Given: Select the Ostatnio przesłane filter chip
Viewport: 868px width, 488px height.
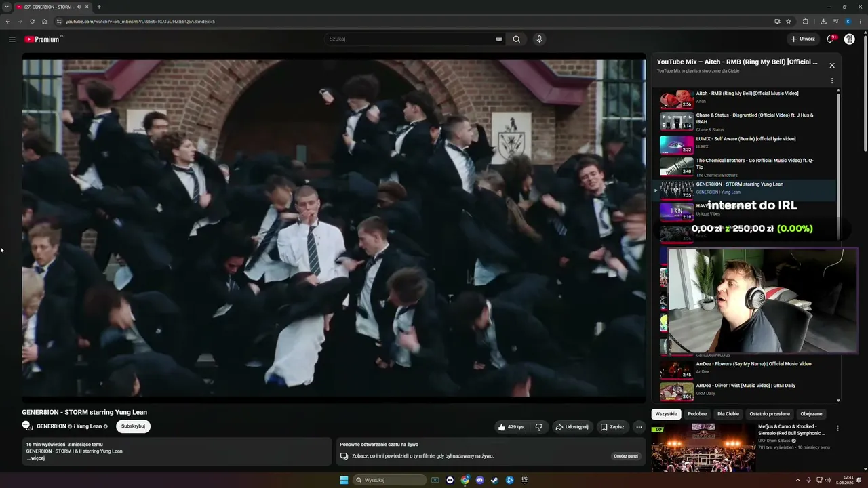Looking at the screenshot, I should pyautogui.click(x=770, y=413).
